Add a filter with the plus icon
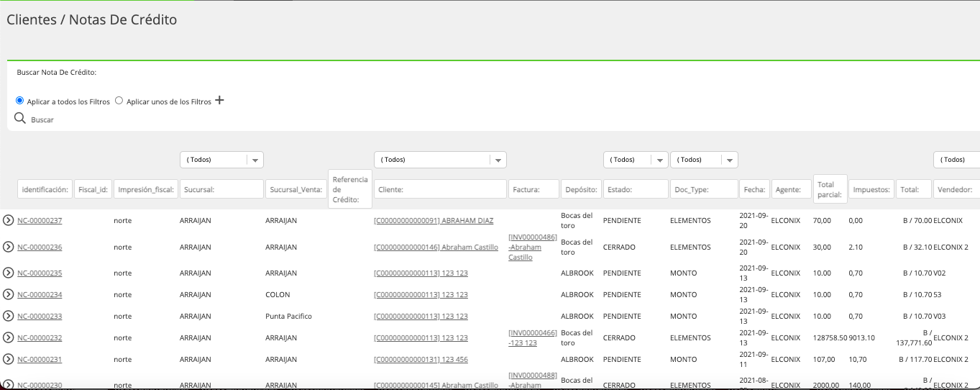This screenshot has width=980, height=390. (220, 101)
